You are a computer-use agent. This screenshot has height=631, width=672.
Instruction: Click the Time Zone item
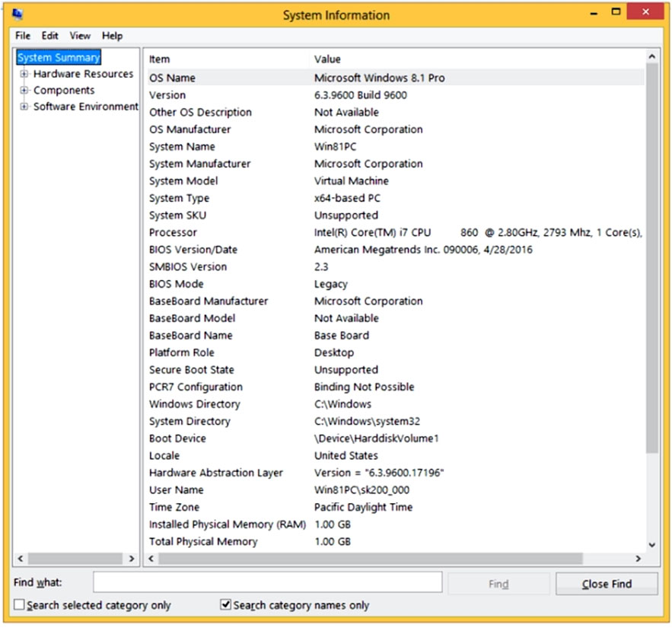[174, 507]
